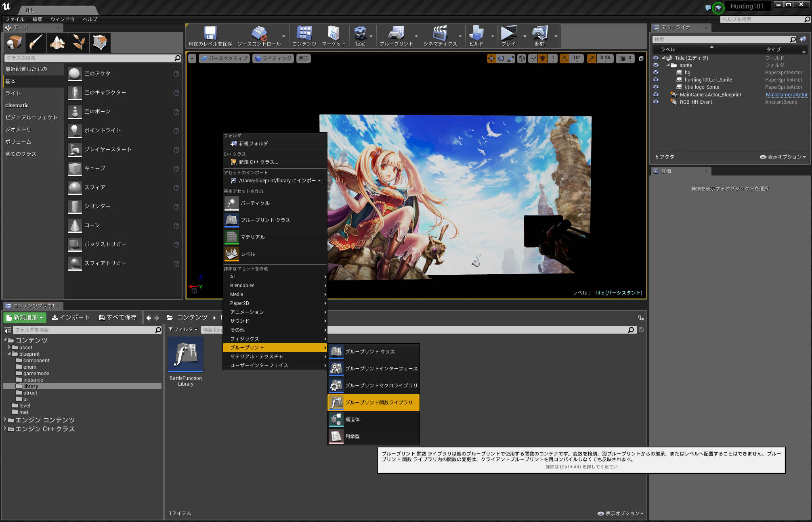Open the Add New dropdown button
The height and width of the screenshot is (522, 812).
[25, 318]
